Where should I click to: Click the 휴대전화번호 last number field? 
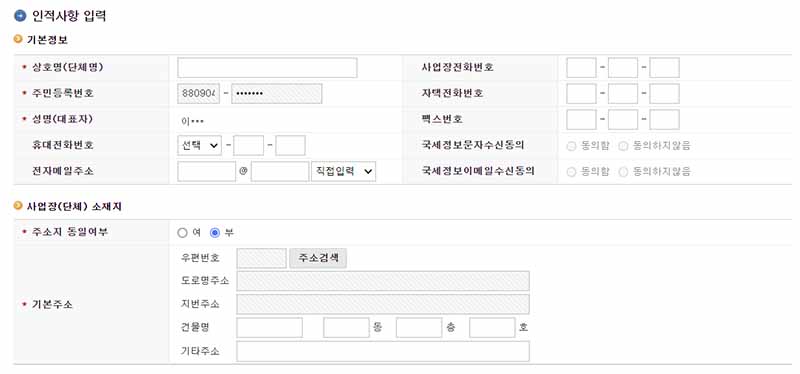tap(290, 145)
